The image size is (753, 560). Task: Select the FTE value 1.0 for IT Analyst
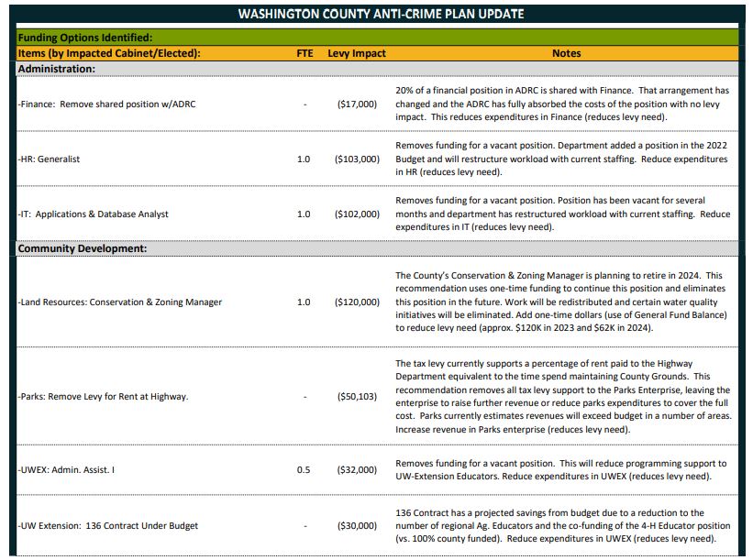tap(304, 214)
